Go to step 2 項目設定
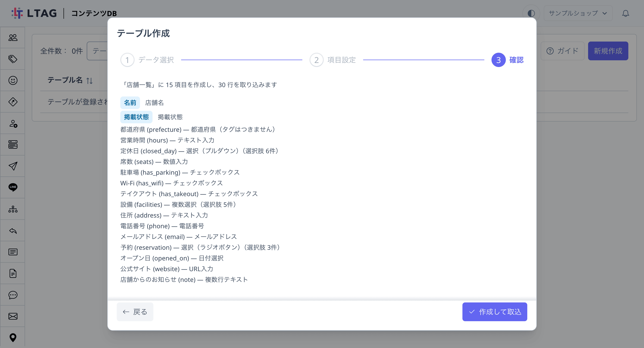 coord(333,60)
